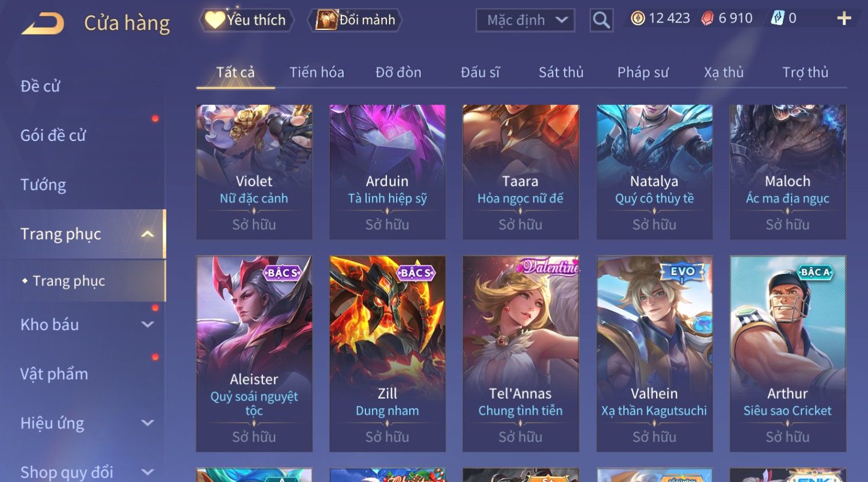Select the Trang phục sub-item
Image resolution: width=868 pixels, height=482 pixels.
point(69,281)
